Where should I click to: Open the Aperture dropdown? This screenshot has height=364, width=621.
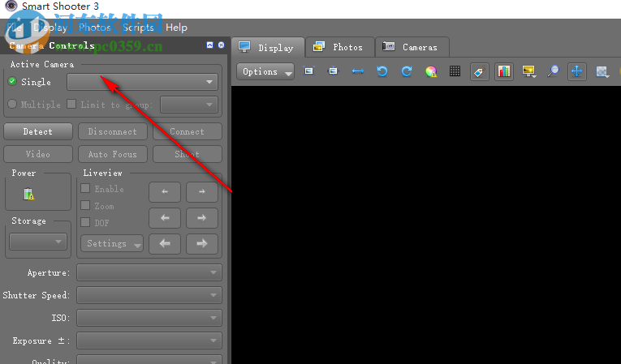[149, 272]
